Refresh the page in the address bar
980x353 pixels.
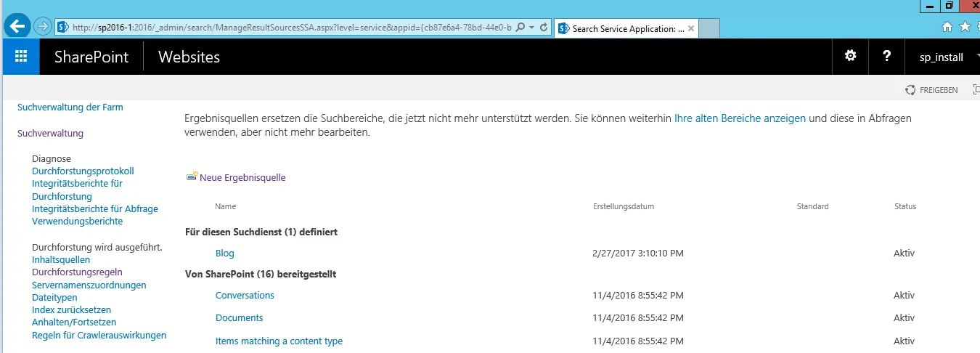[x=544, y=28]
